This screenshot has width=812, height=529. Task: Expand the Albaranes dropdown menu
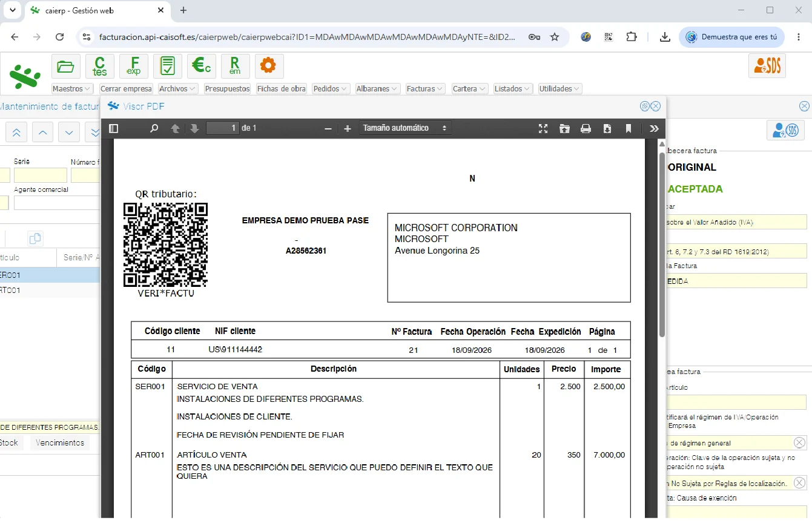coord(378,88)
